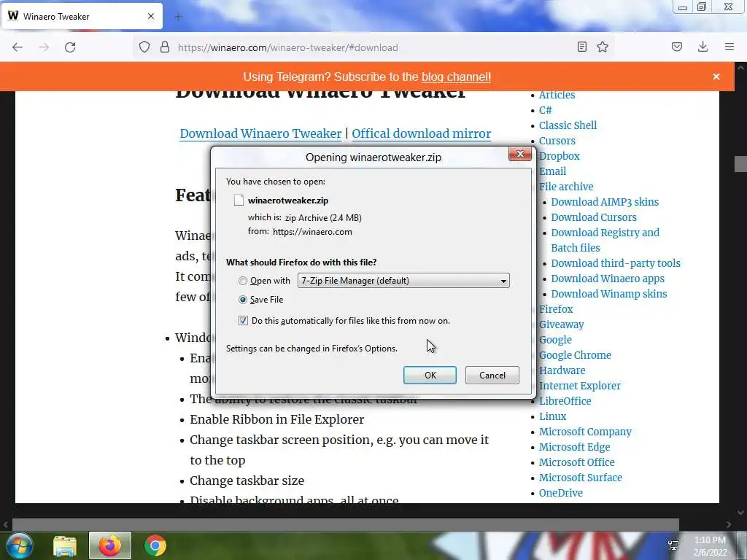Screen dimensions: 747x560
Task: Switch to Firefox in taskbar
Action: pos(110,545)
